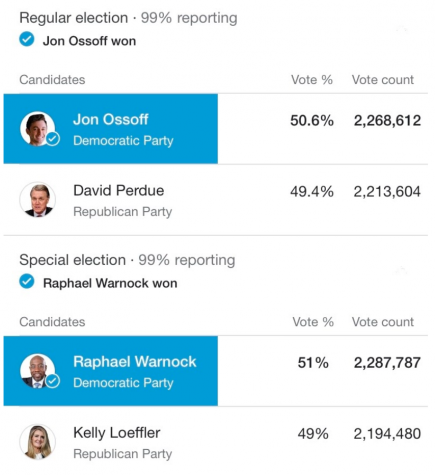Click Vote % header in special election
Image resolution: width=435 pixels, height=475 pixels.
313,322
